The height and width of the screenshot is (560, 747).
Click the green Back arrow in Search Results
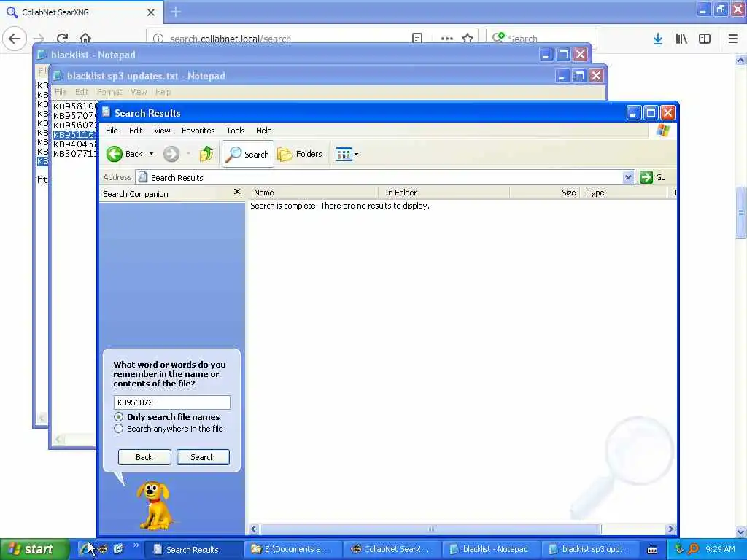(x=115, y=154)
